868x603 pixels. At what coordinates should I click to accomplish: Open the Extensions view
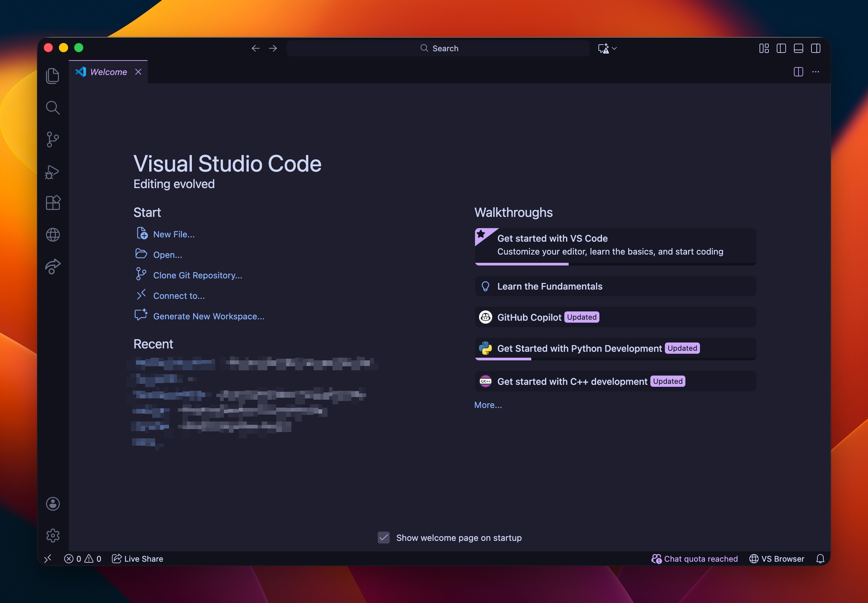pos(53,203)
